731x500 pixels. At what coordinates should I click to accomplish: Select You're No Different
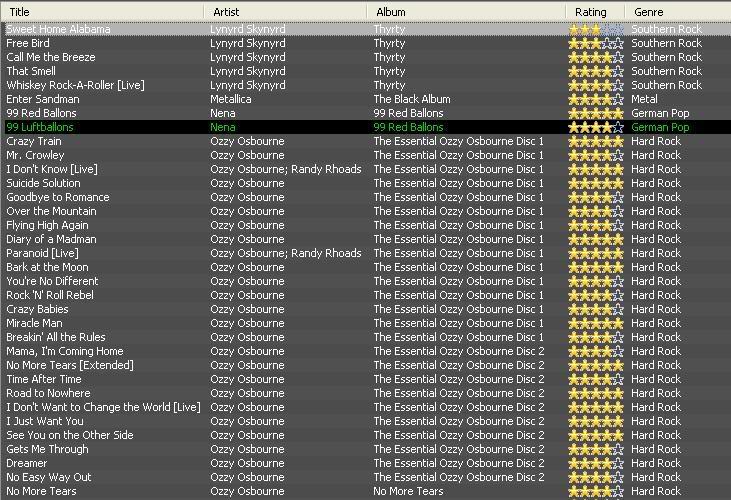52,281
